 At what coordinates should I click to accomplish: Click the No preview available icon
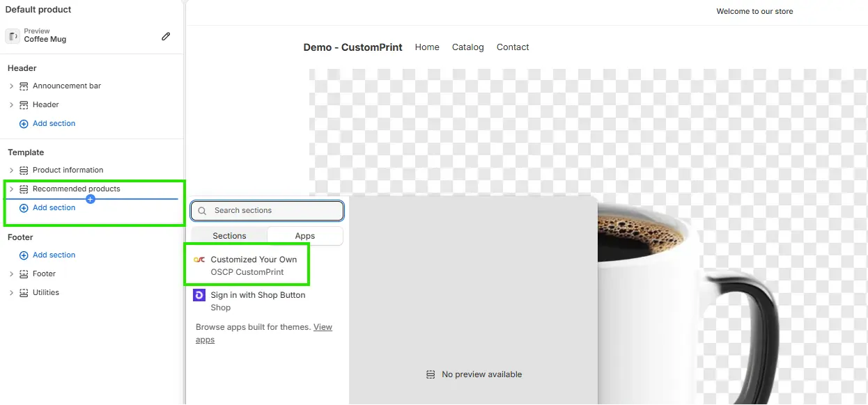tap(431, 374)
